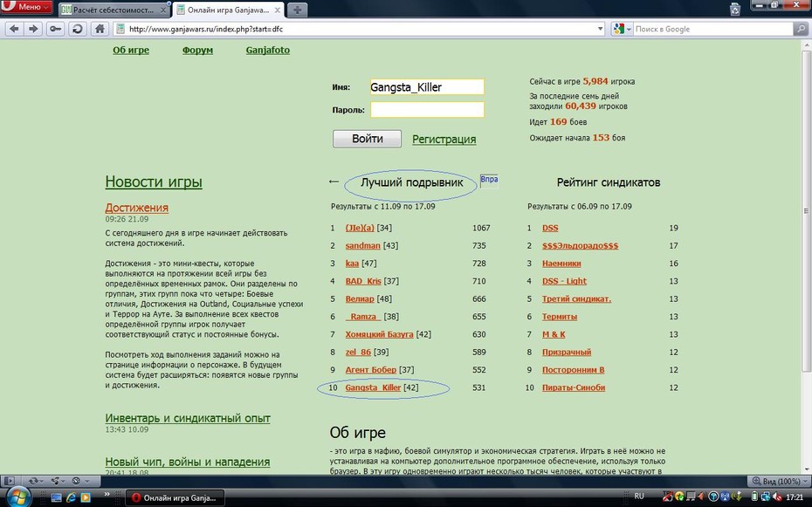Screen dimensions: 812x507
Task: Open Новый чип, войны и нападения news
Action: click(x=188, y=462)
